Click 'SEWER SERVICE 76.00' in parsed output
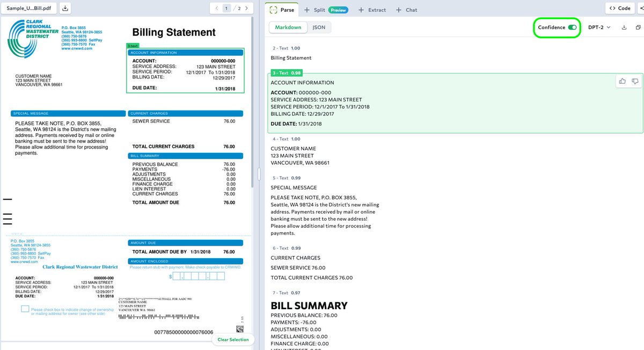This screenshot has height=350, width=644. coord(298,268)
